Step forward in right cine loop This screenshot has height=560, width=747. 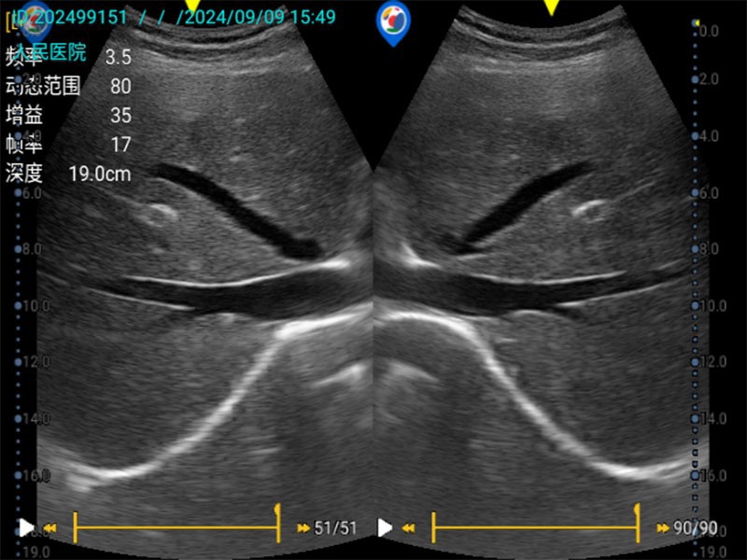point(661,529)
